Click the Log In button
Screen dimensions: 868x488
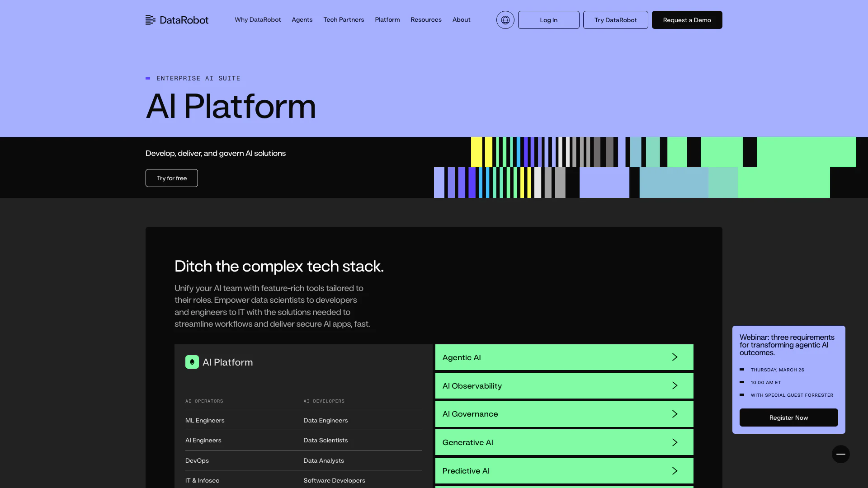[x=548, y=20]
